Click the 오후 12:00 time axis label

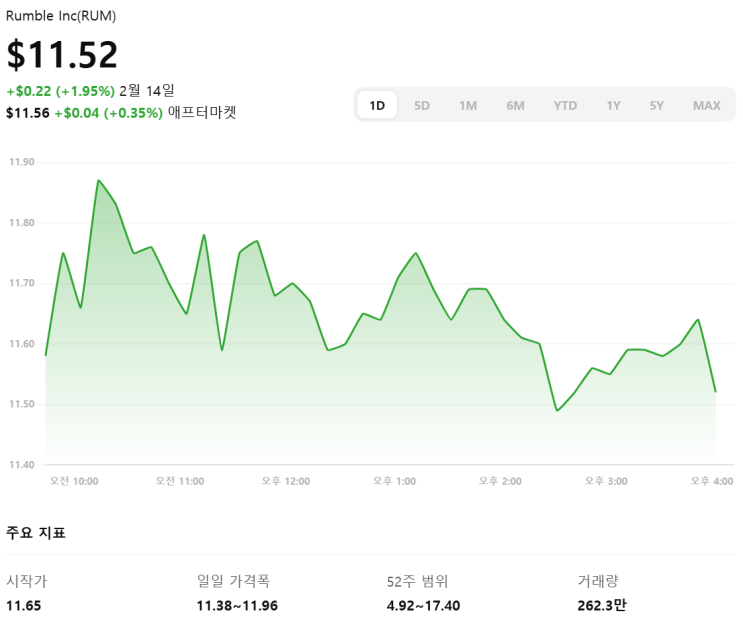[286, 481]
